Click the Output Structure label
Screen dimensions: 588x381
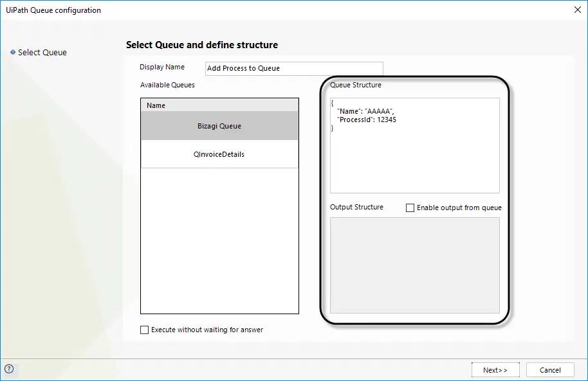point(356,207)
